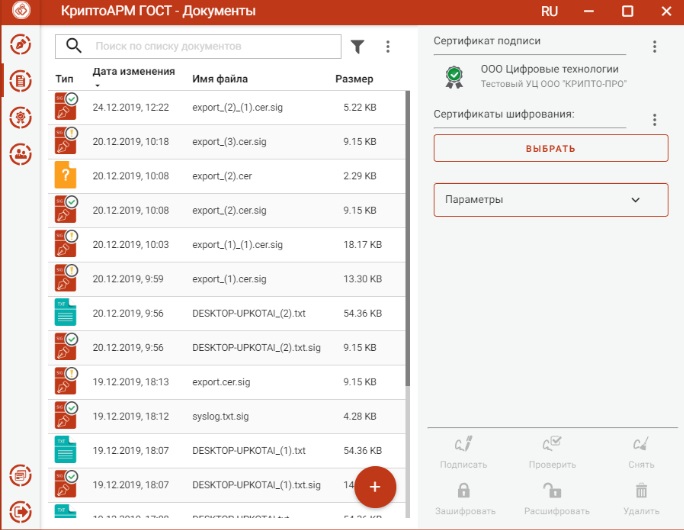This screenshot has height=530, width=684.
Task: Select the export_(2).cer file row
Action: [220, 176]
